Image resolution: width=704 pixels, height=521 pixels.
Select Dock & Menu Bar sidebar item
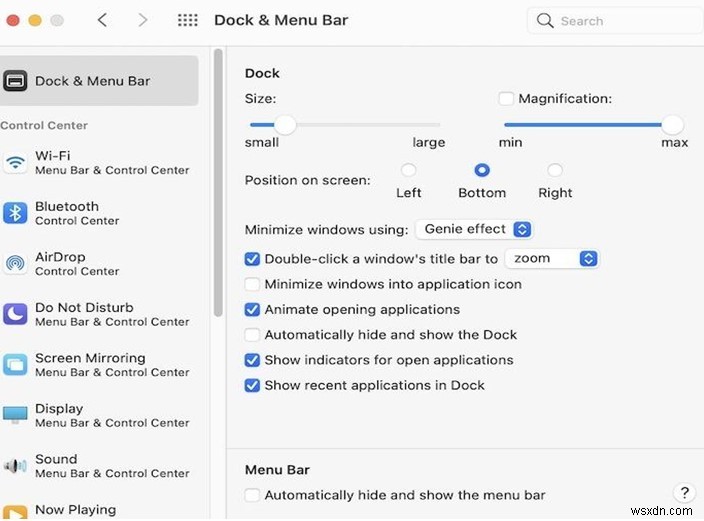point(99,81)
